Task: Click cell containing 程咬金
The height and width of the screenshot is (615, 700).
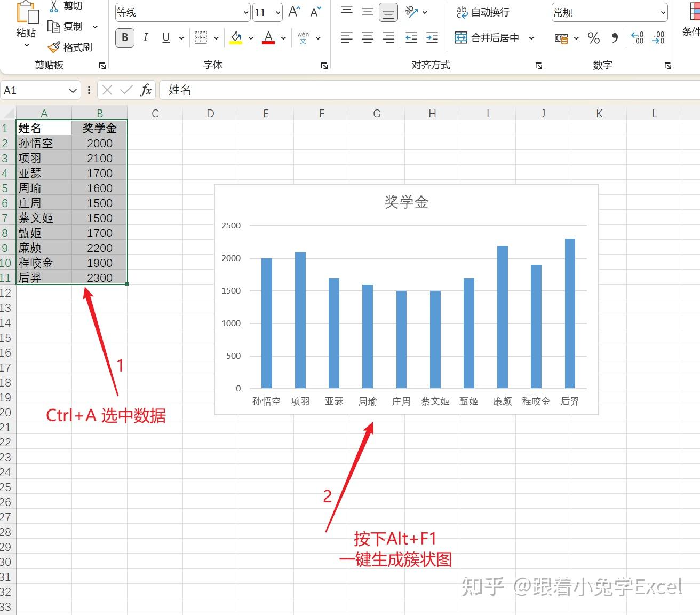Action: (x=44, y=263)
